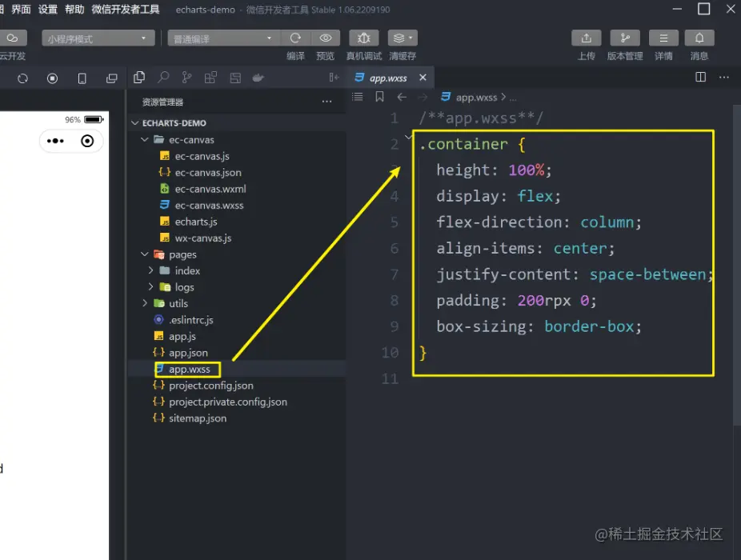Expand clear cache dropdown arrow
The image size is (741, 560).
(x=411, y=38)
